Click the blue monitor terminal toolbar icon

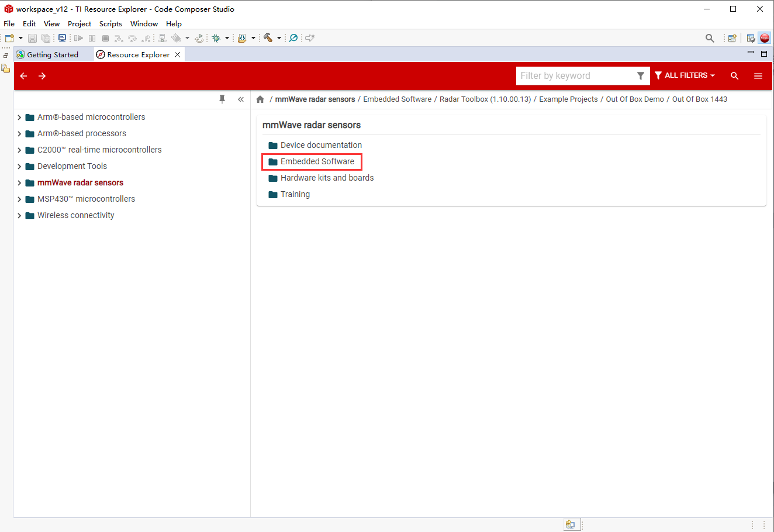(x=62, y=38)
